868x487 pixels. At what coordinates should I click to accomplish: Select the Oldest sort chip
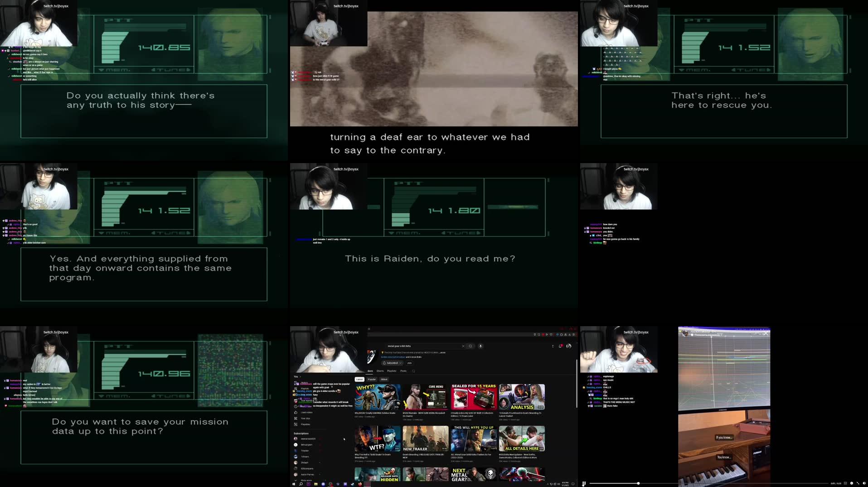pyautogui.click(x=384, y=379)
